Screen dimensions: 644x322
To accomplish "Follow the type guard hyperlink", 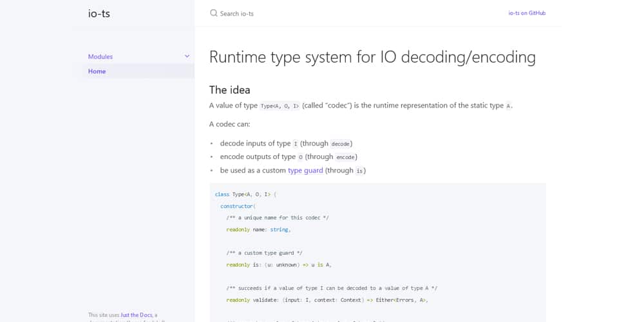I will coord(305,170).
